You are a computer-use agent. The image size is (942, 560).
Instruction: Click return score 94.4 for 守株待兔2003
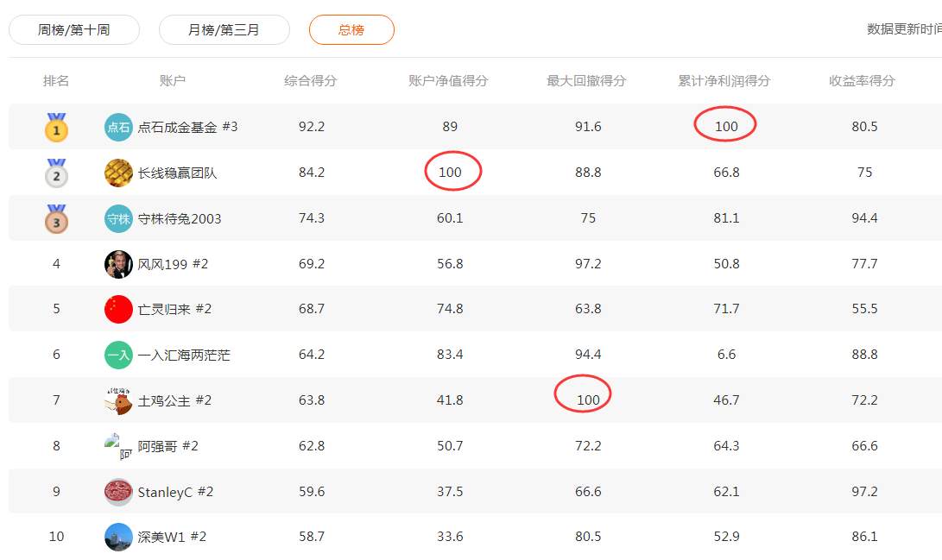coord(864,218)
